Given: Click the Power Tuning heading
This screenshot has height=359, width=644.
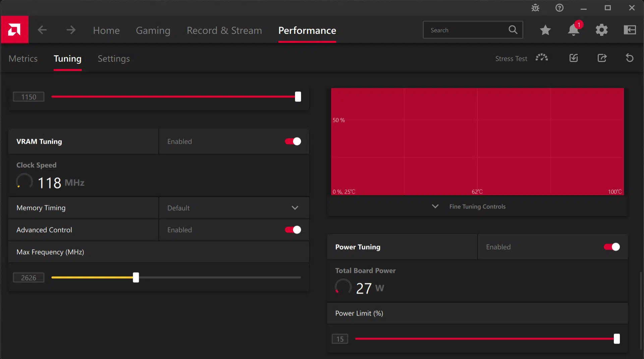Looking at the screenshot, I should pyautogui.click(x=358, y=247).
